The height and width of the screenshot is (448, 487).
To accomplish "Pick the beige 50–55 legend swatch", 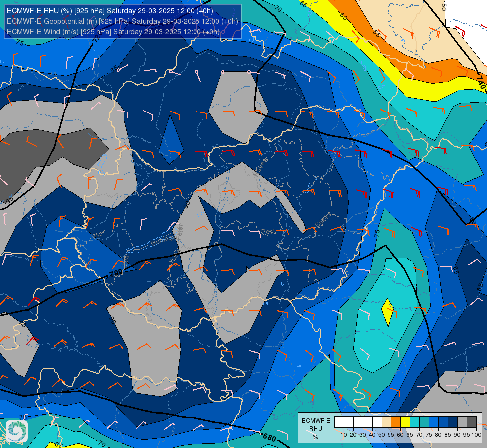I will pyautogui.click(x=387, y=422).
